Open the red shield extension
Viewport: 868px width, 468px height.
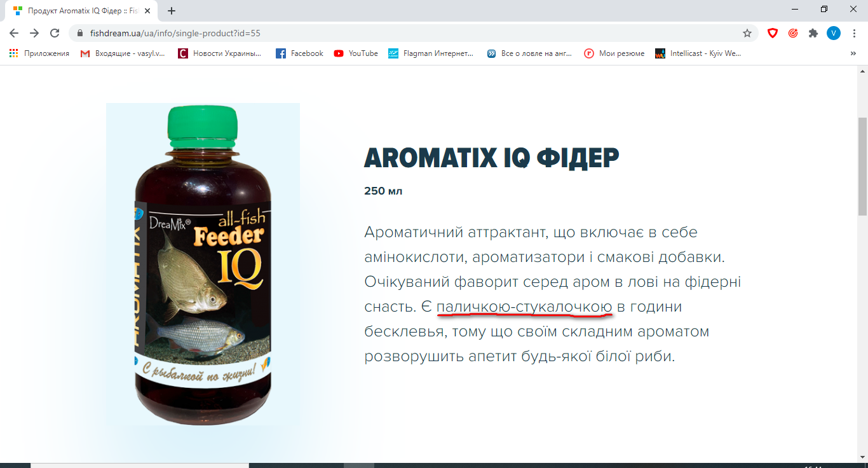(773, 33)
